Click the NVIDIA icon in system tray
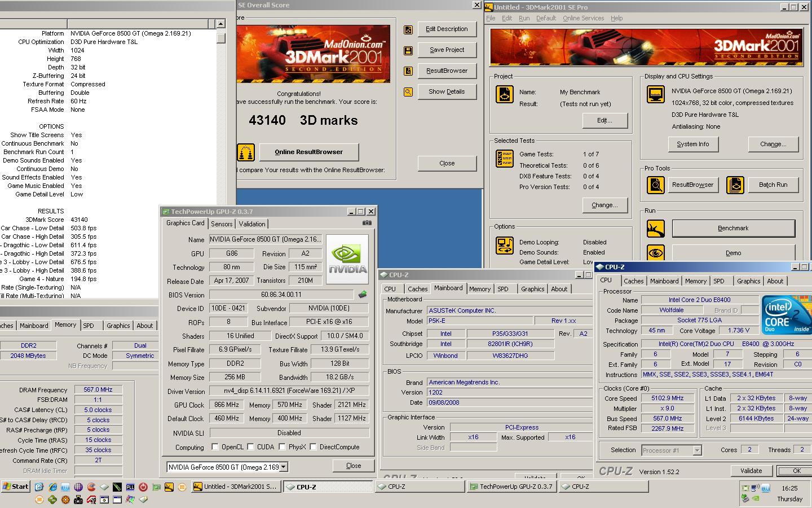Viewport: 812px width, 508px height. tap(756, 498)
